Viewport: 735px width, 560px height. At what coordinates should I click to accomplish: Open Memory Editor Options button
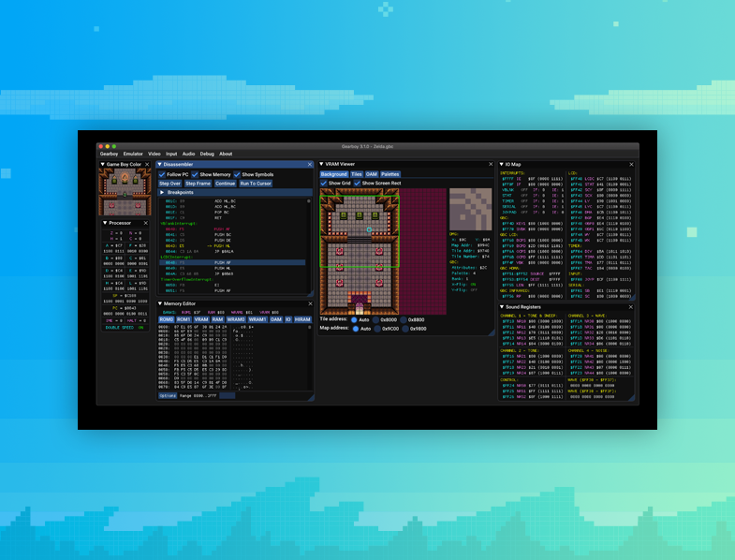pos(168,396)
